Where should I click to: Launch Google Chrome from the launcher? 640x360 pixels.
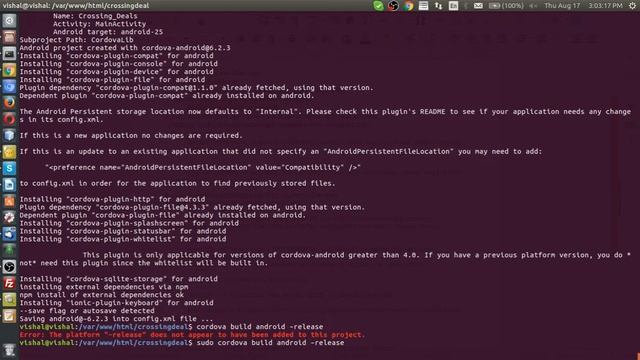[x=9, y=70]
